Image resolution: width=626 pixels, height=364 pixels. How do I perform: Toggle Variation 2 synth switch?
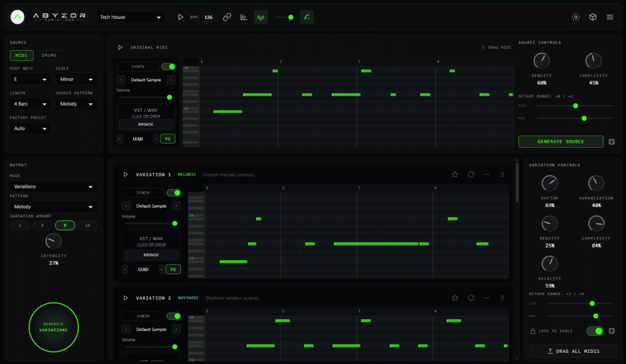(x=174, y=316)
